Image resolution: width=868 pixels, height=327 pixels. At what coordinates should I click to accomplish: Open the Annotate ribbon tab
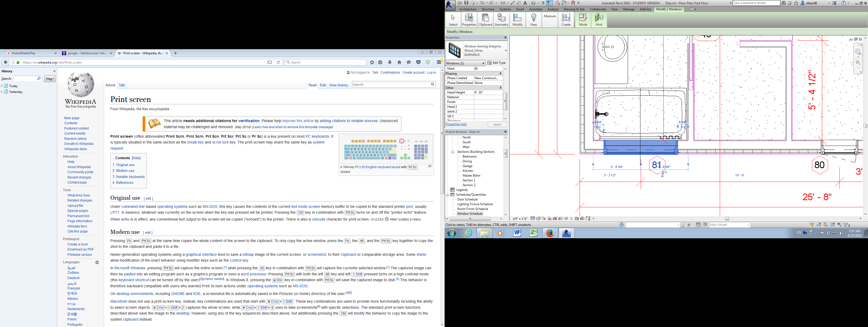(x=535, y=10)
